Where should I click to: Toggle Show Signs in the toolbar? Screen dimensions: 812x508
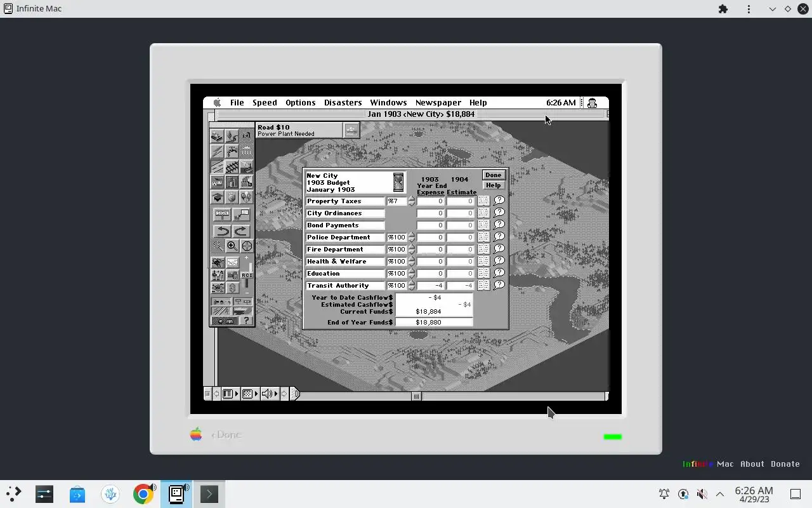(x=243, y=302)
